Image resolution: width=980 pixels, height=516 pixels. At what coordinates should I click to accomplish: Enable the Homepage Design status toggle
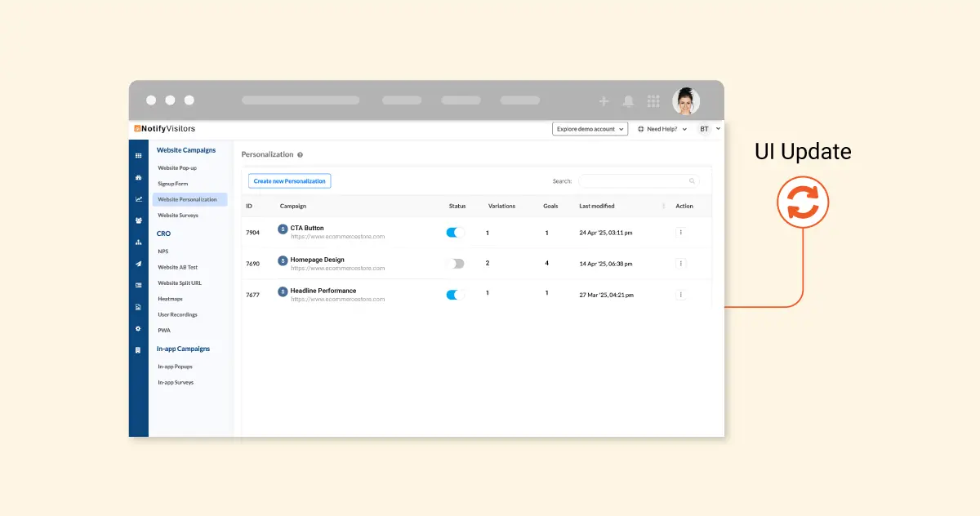pos(455,264)
